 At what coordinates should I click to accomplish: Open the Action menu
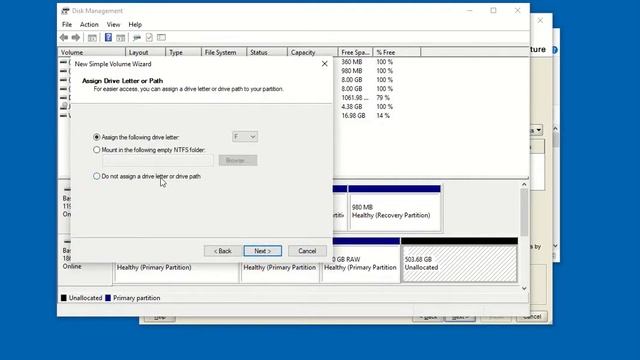coord(89,24)
